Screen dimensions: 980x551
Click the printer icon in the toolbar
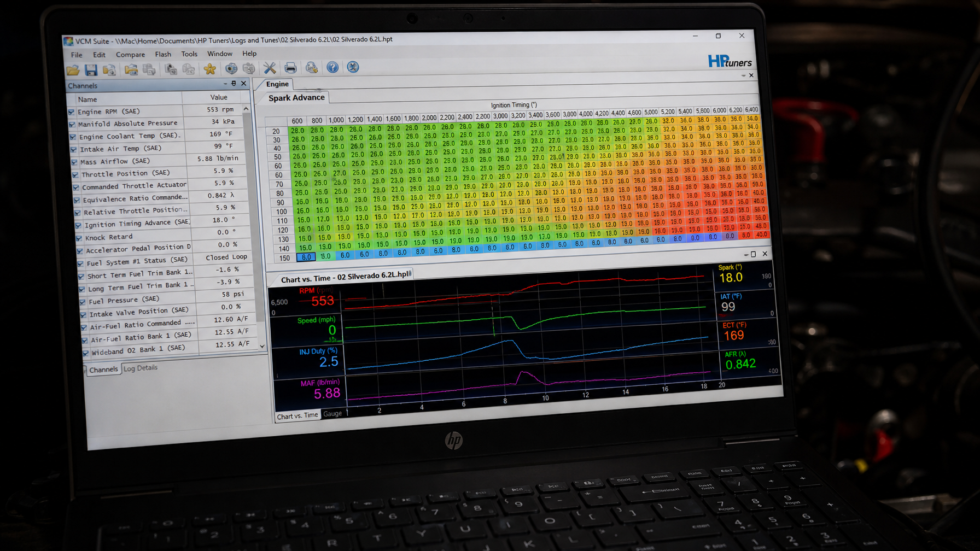pyautogui.click(x=290, y=68)
